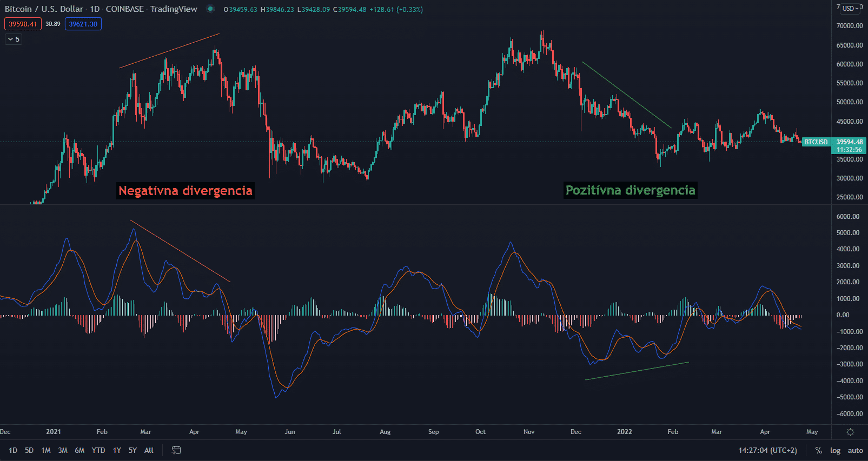Select the Pozitívna divergencia text annotation
Screen dimensions: 868x461
pyautogui.click(x=630, y=190)
